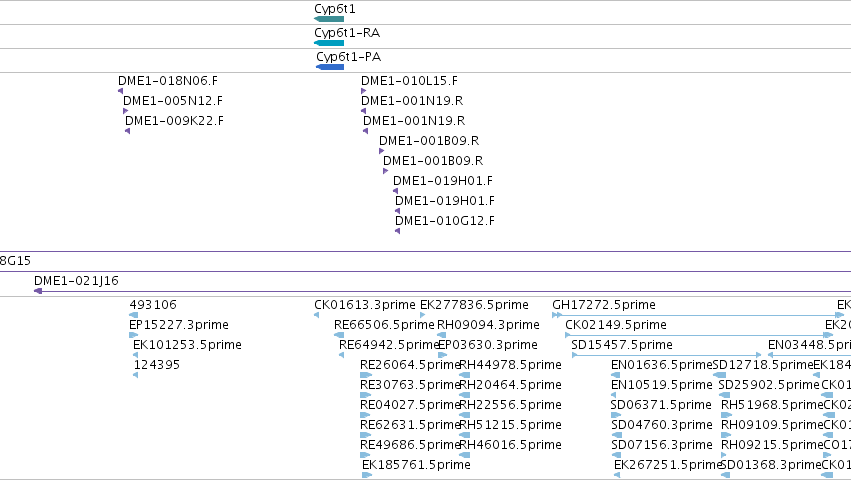This screenshot has width=851, height=480.
Task: Click the 124395 feature arrow
Action: [x=136, y=375]
